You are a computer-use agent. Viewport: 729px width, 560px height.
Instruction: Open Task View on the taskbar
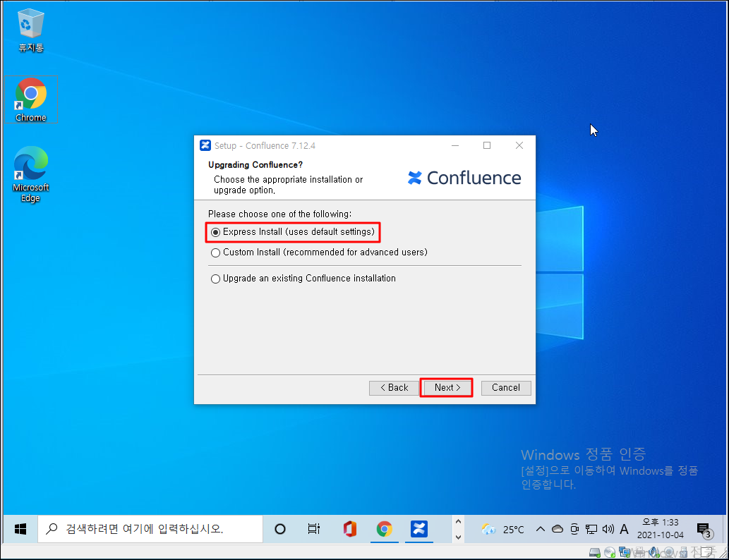pos(314,529)
